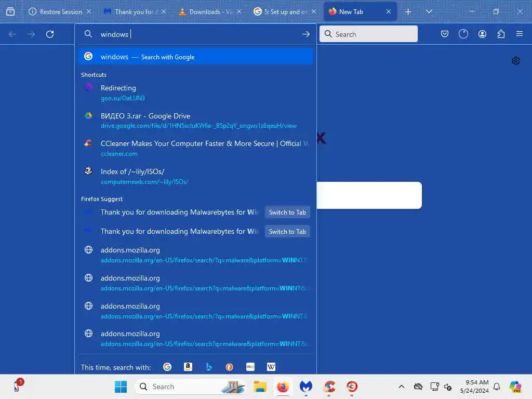
Task: Expand the list all tabs dropdown
Action: click(429, 11)
